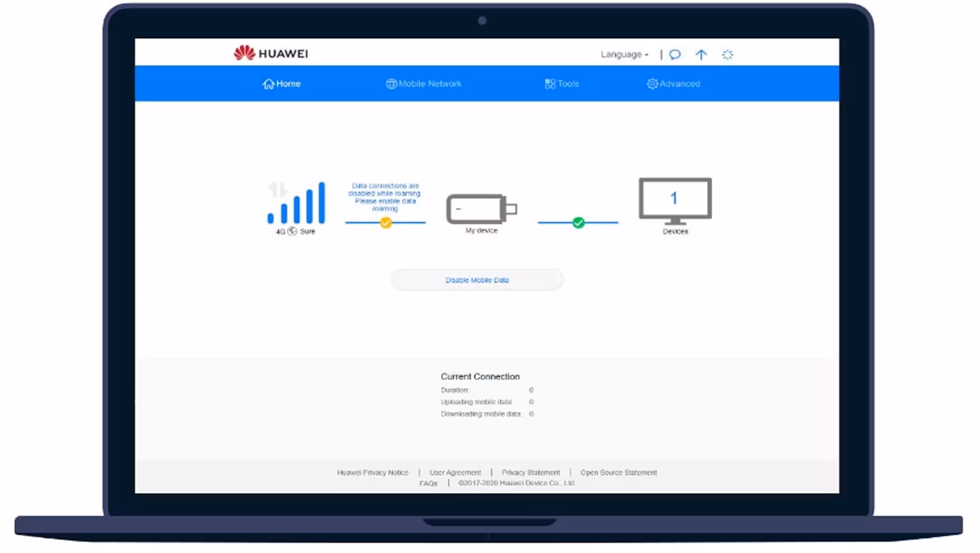This screenshot has height=553, width=980.
Task: Open the SMS message bubble icon
Action: pyautogui.click(x=675, y=55)
